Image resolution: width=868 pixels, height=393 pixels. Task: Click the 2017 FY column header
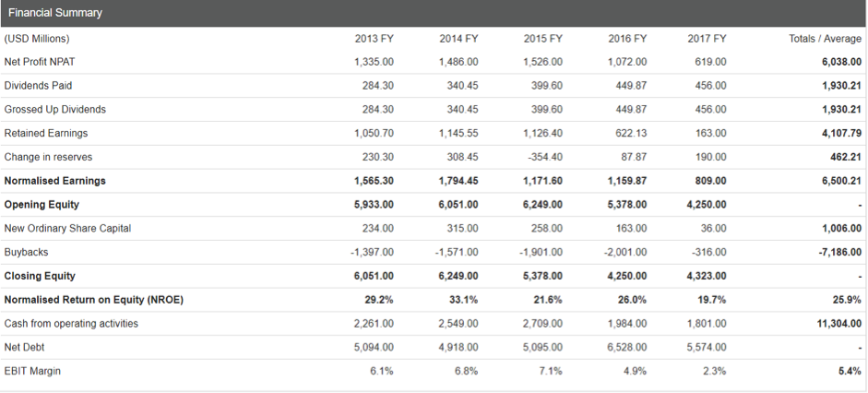[707, 38]
